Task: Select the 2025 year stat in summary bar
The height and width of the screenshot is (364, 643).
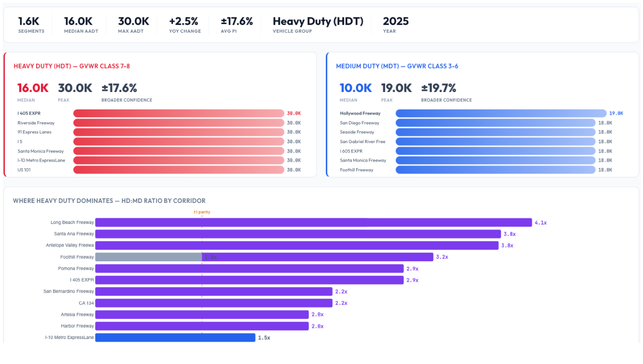Action: tap(395, 25)
